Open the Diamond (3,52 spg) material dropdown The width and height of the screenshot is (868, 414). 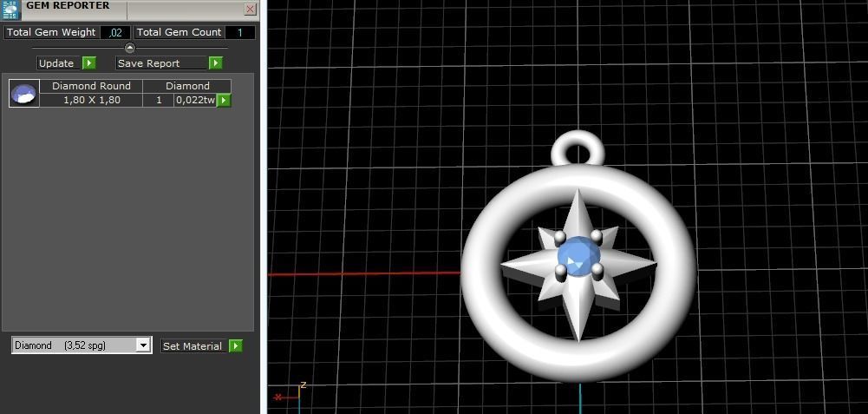tap(82, 345)
